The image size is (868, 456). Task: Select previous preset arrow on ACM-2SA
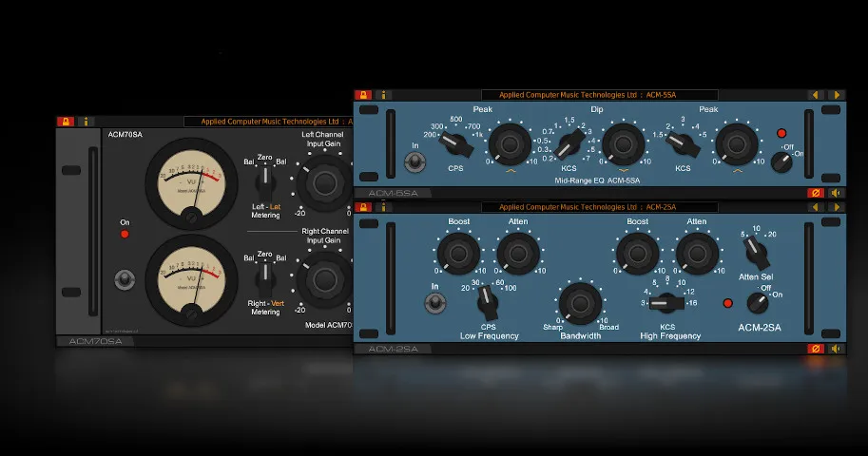click(x=815, y=207)
